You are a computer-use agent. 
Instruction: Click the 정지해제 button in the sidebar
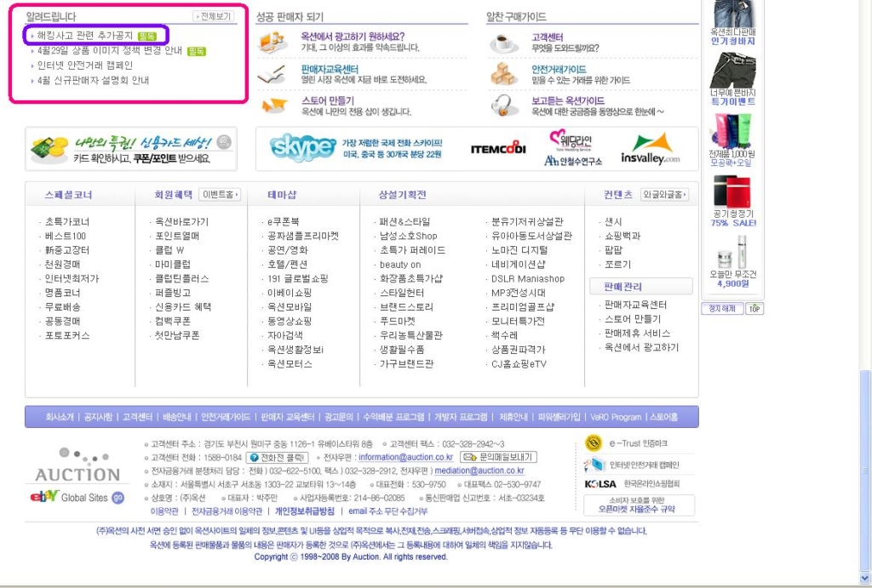tap(722, 308)
